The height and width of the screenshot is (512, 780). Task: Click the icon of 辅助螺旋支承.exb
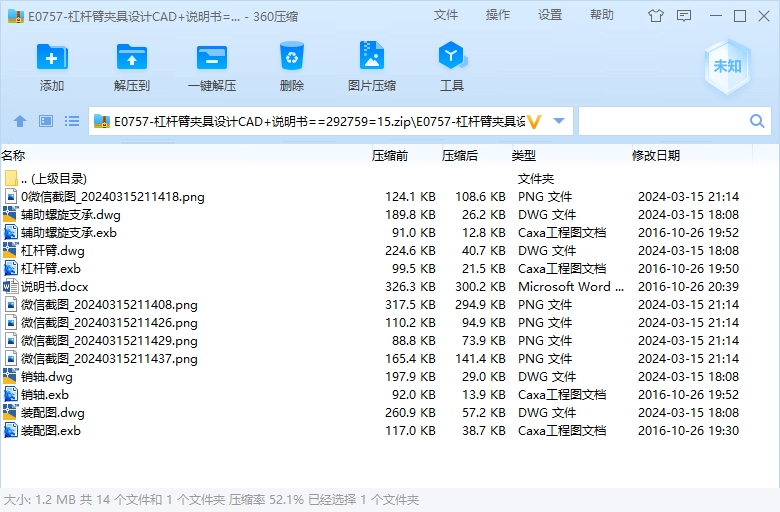10,232
